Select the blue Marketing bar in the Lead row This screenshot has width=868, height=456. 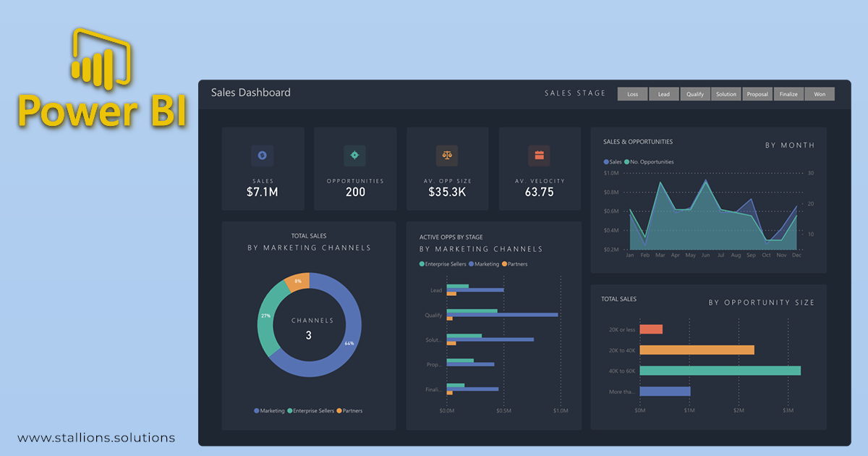click(475, 290)
